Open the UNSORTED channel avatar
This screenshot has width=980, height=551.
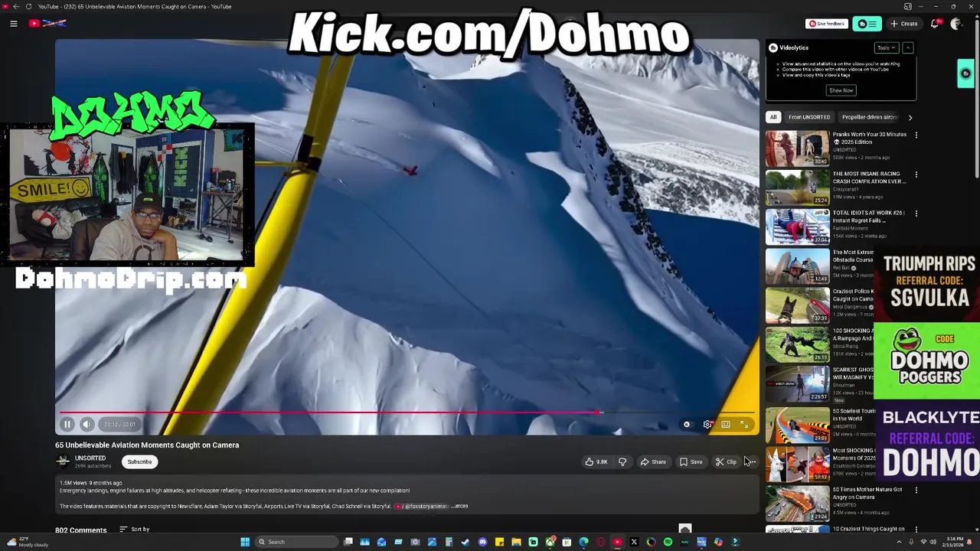[63, 461]
